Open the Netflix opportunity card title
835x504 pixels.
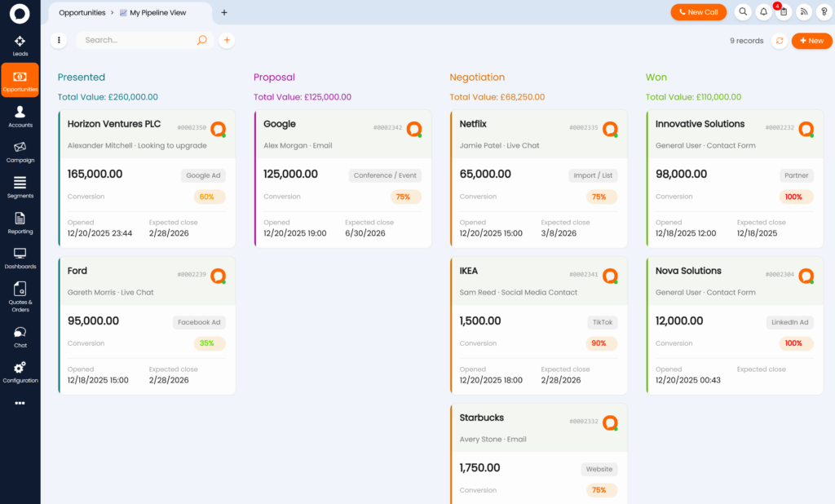(473, 124)
